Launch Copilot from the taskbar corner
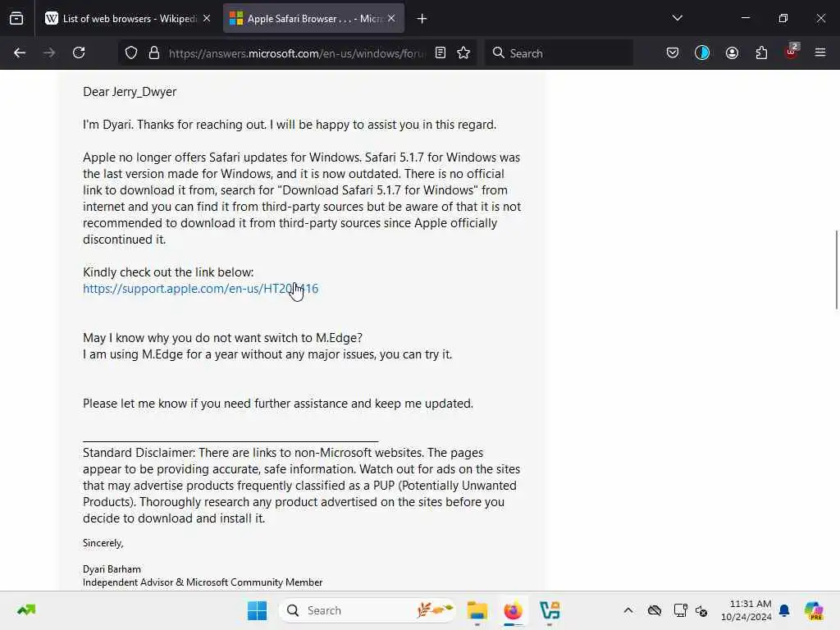Image resolution: width=840 pixels, height=630 pixels. point(814,610)
